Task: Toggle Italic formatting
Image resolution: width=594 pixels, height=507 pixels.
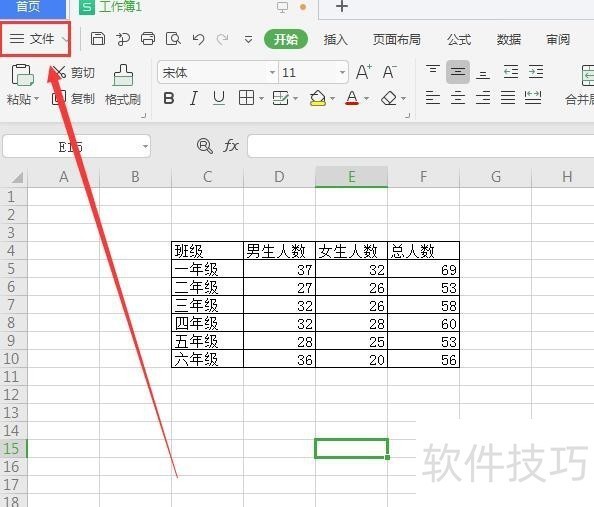Action: 194,98
